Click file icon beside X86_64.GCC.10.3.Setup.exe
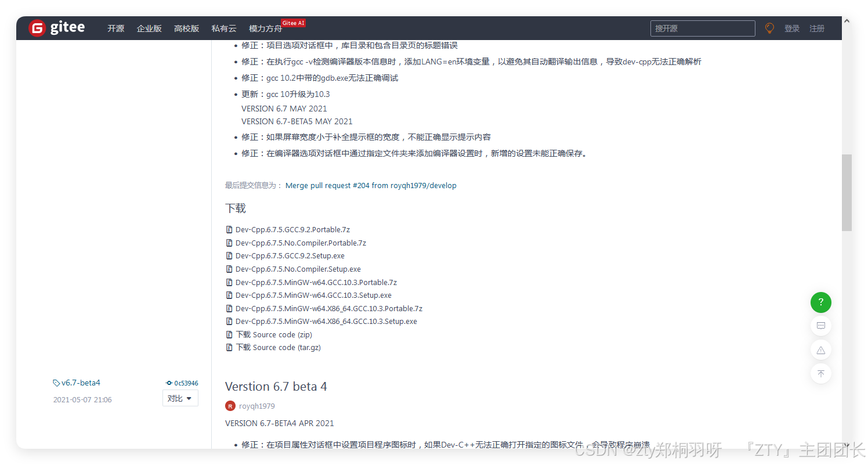Image resolution: width=868 pixels, height=465 pixels. [229, 322]
